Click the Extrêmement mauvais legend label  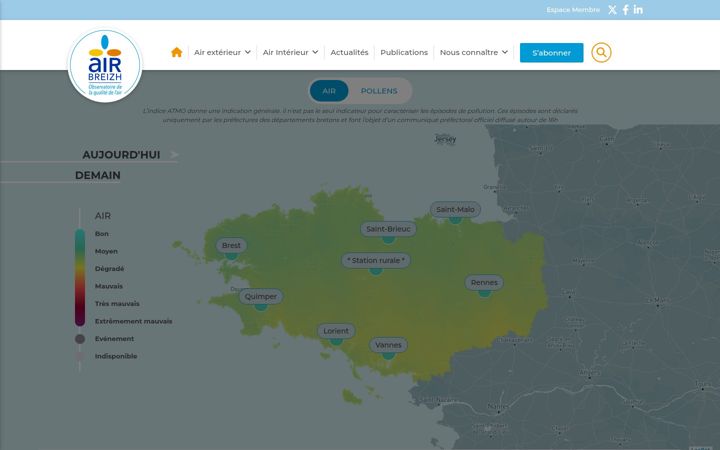(x=134, y=321)
